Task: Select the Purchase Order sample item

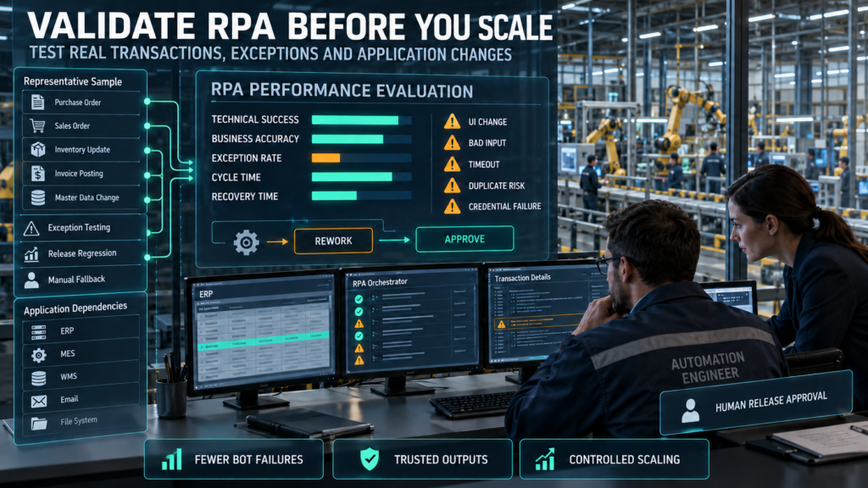Action: pyautogui.click(x=81, y=103)
